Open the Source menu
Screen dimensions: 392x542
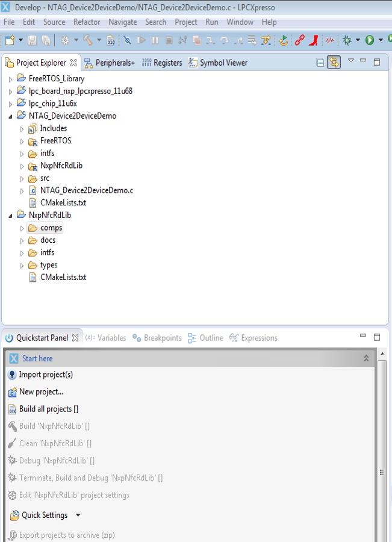[x=54, y=22]
